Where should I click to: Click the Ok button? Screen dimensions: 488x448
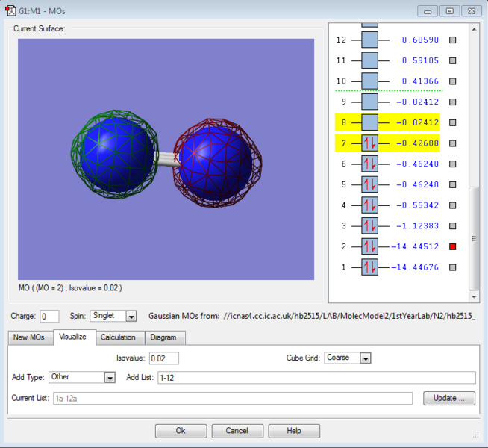click(181, 431)
